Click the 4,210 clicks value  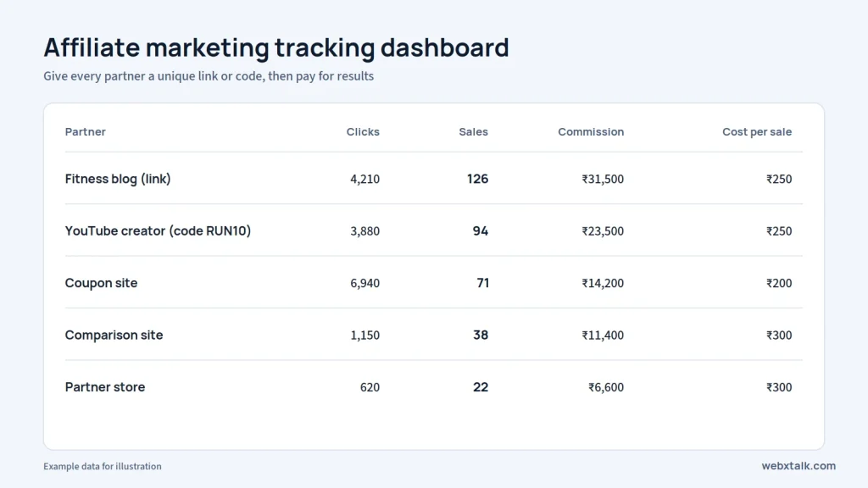tap(364, 179)
